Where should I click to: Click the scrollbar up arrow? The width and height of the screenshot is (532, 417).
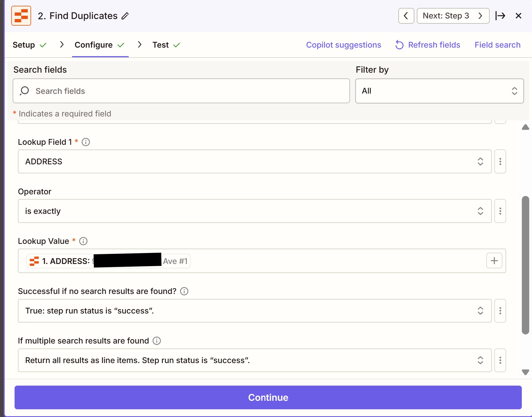(525, 127)
